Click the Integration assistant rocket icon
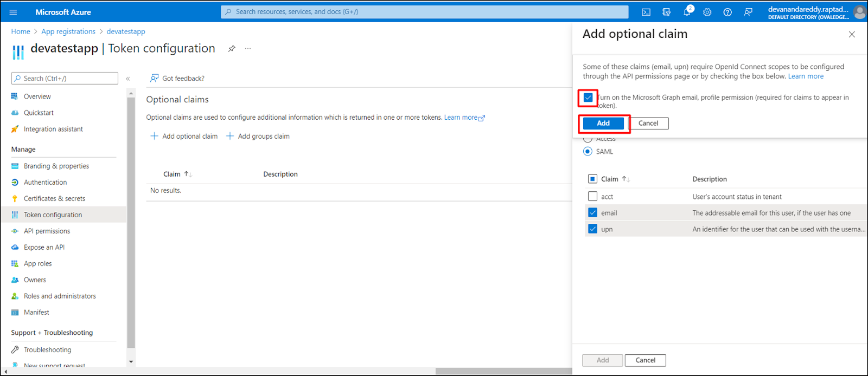This screenshot has height=376, width=868. 15,129
